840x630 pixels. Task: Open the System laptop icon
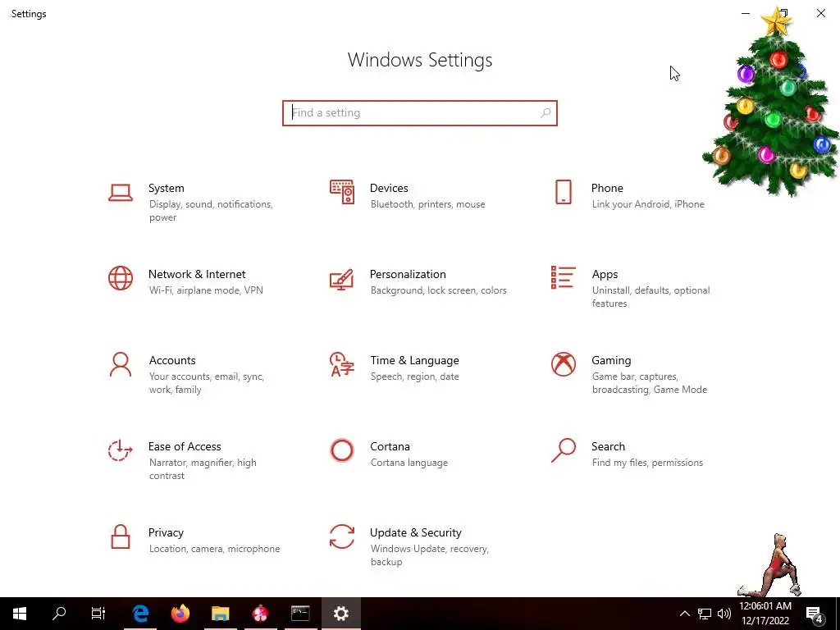click(x=121, y=193)
